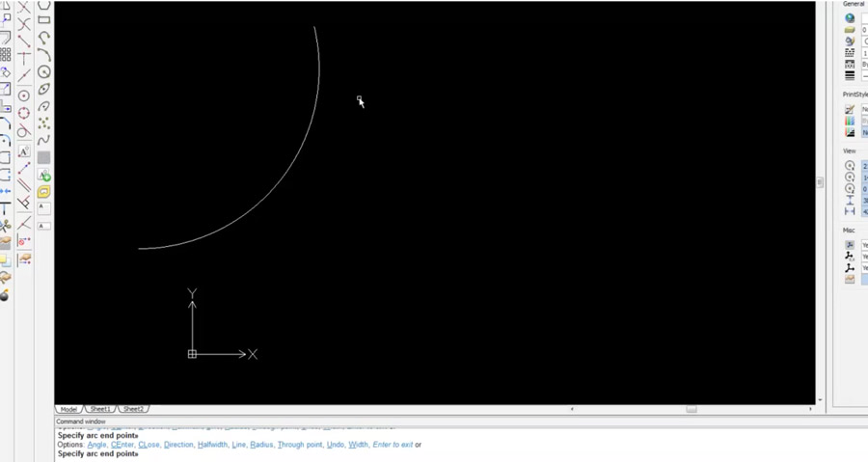Select the Ellipse draw tool
This screenshot has height=462, width=868.
pyautogui.click(x=43, y=89)
